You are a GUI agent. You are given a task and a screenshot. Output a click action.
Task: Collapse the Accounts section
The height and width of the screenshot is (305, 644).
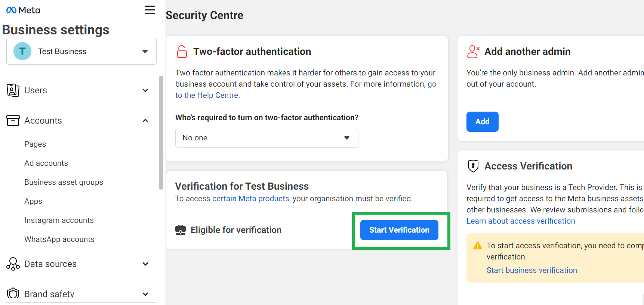point(145,121)
